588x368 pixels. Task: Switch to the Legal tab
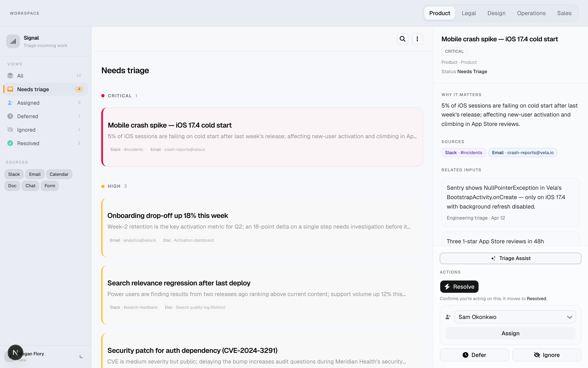469,13
